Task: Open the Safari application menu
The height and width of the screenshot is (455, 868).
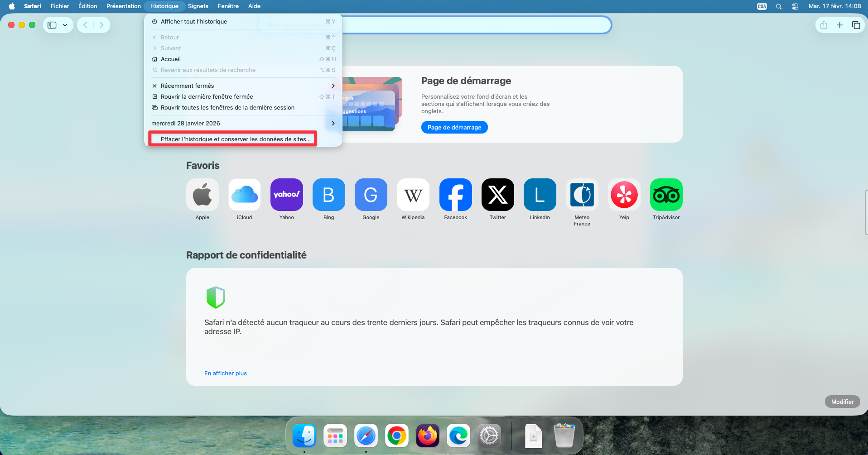Action: [33, 6]
